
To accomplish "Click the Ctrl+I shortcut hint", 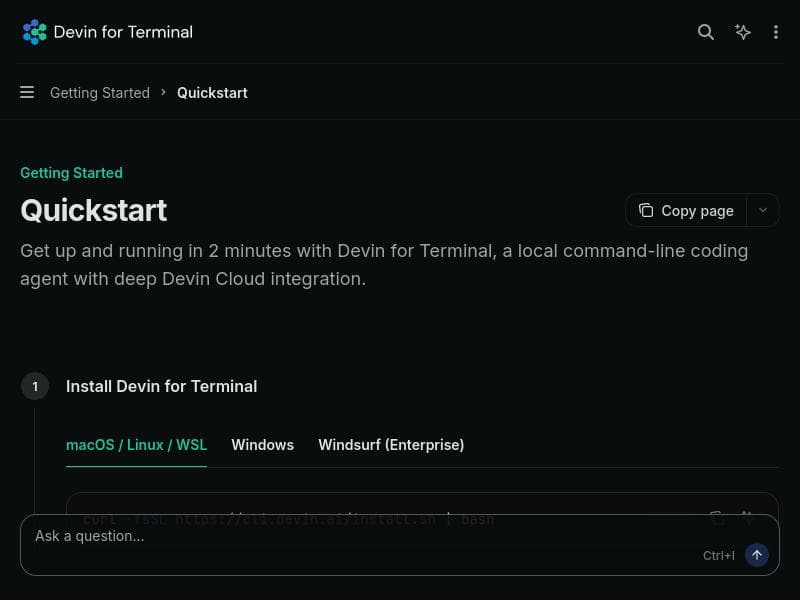I will (718, 556).
